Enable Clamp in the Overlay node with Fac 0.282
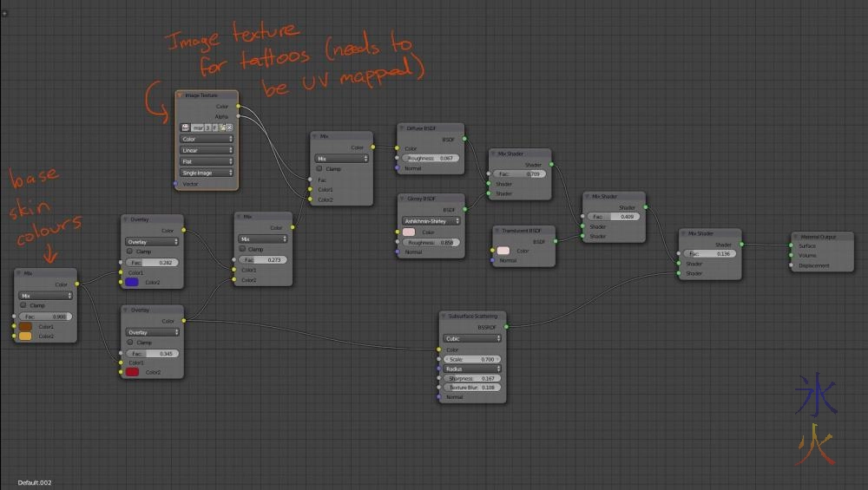The height and width of the screenshot is (490, 868). [129, 252]
